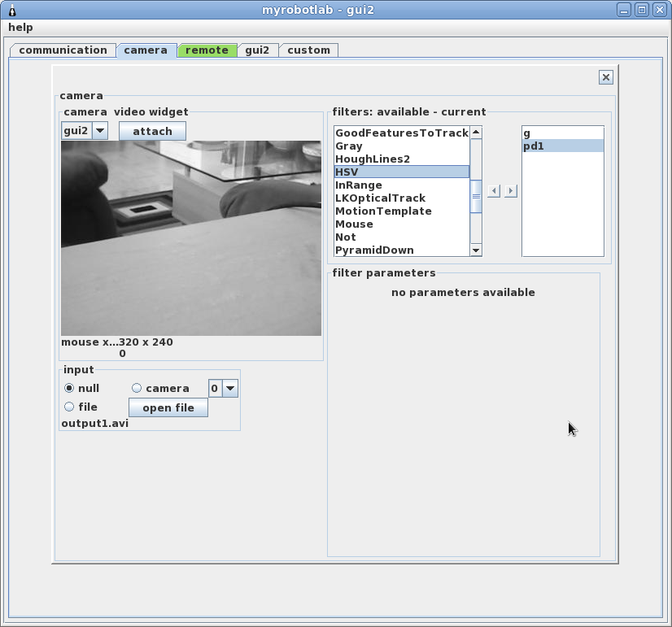Select the null input radio button

(x=68, y=388)
